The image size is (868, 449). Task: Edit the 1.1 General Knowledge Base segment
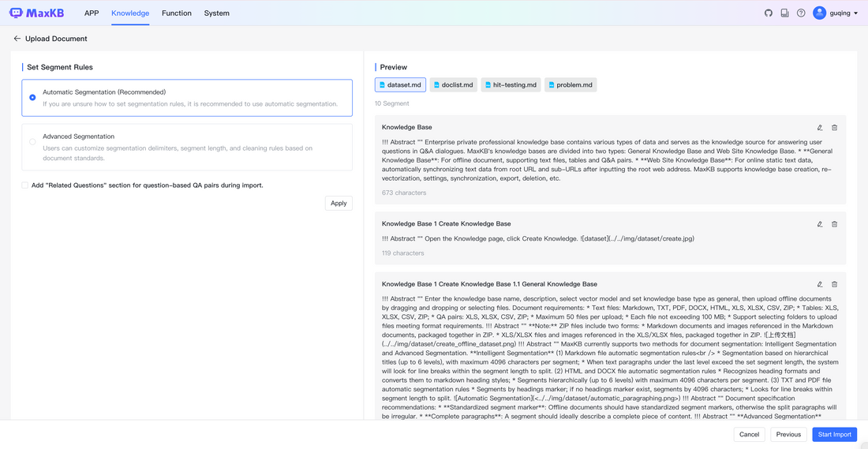[x=820, y=284]
